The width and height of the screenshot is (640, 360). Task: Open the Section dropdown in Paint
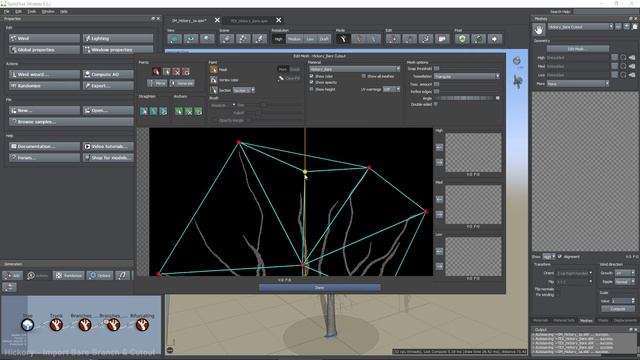(244, 90)
